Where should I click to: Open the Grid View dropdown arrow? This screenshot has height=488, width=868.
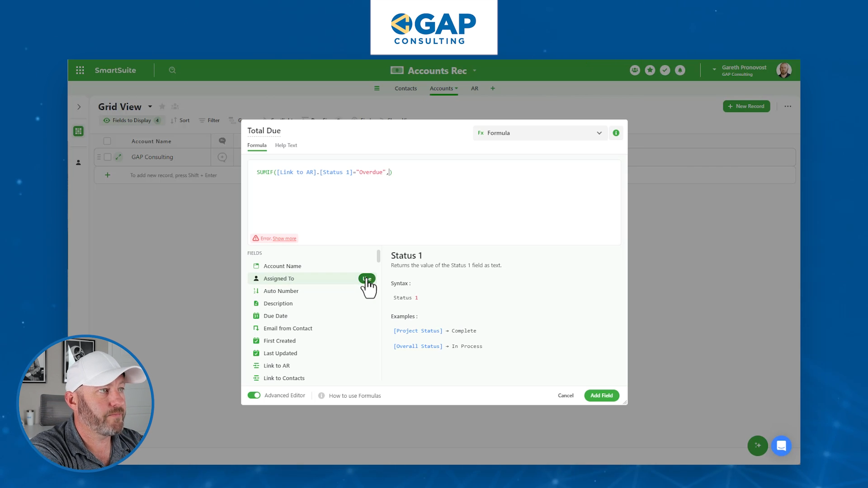pyautogui.click(x=150, y=107)
